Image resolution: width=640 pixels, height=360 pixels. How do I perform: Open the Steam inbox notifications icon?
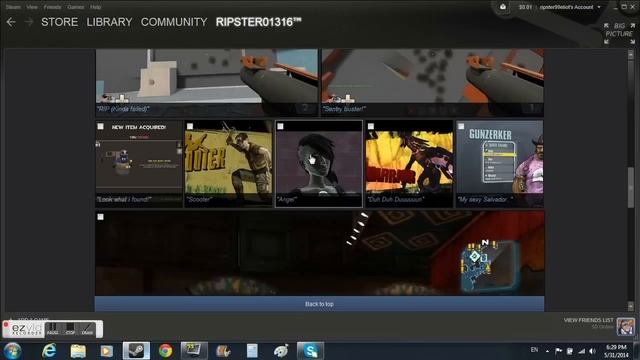coord(503,7)
